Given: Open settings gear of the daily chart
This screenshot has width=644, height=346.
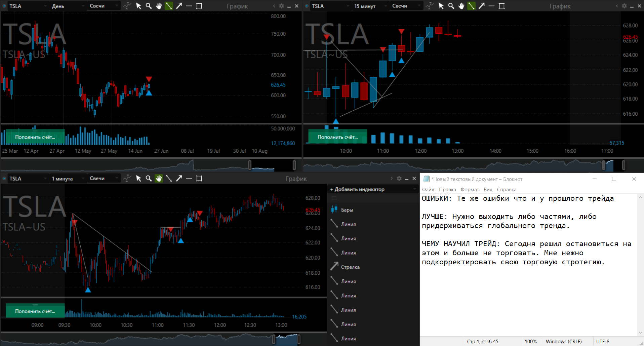Looking at the screenshot, I should (281, 6).
